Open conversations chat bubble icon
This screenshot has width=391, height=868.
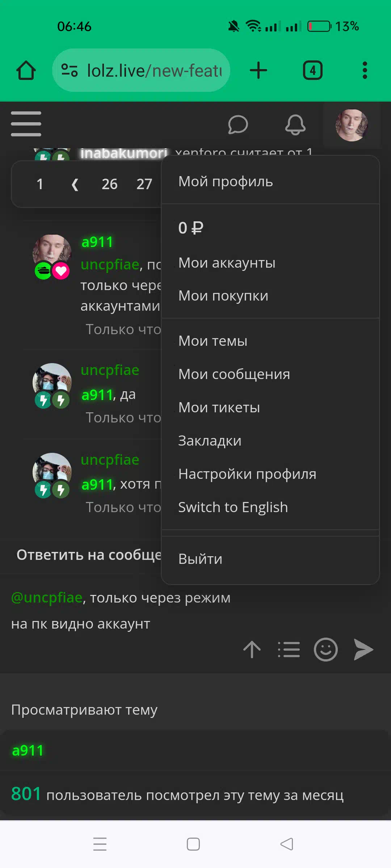[238, 125]
